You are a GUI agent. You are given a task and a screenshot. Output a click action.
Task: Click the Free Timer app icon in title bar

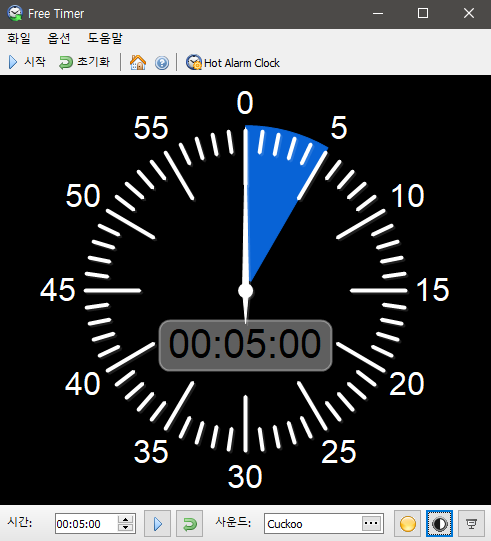[15, 13]
